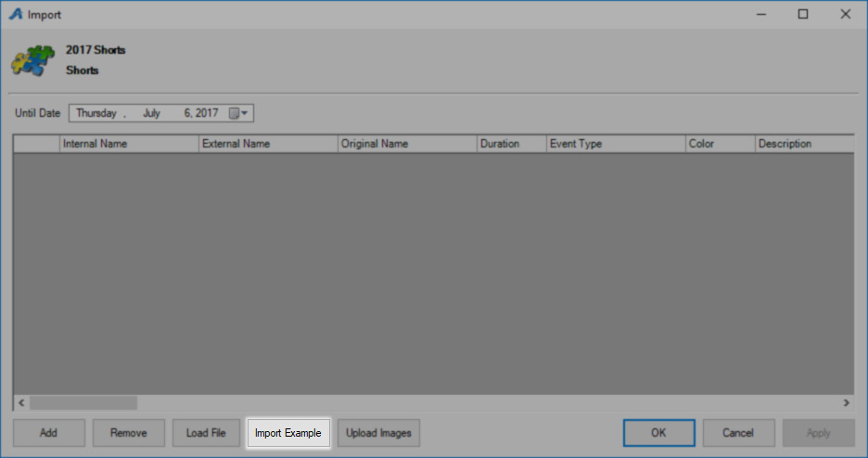Click the horizontal scrollbar thumb
The height and width of the screenshot is (458, 868).
83,402
